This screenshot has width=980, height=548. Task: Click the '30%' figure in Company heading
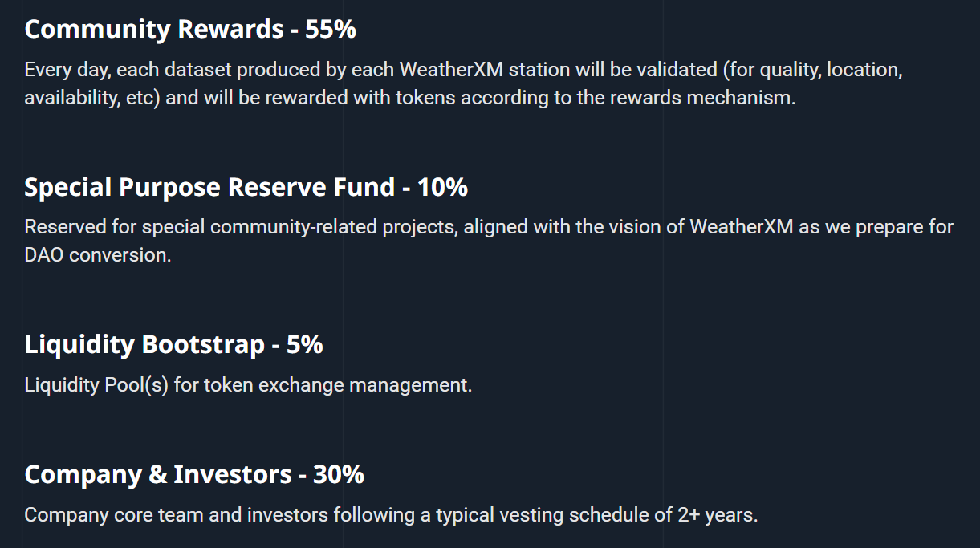tap(339, 474)
